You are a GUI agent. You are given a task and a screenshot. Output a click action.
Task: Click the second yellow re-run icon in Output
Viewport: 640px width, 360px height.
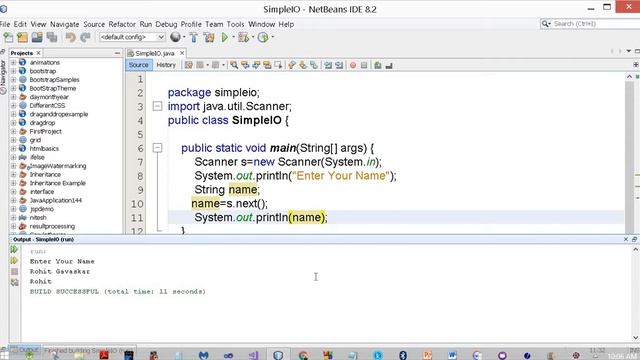(14, 260)
